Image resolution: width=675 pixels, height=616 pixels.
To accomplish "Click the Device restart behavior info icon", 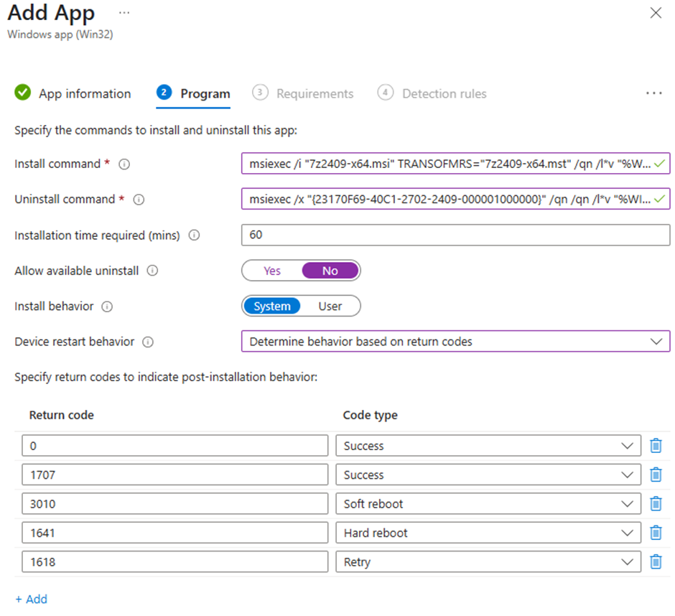I will coord(149,342).
